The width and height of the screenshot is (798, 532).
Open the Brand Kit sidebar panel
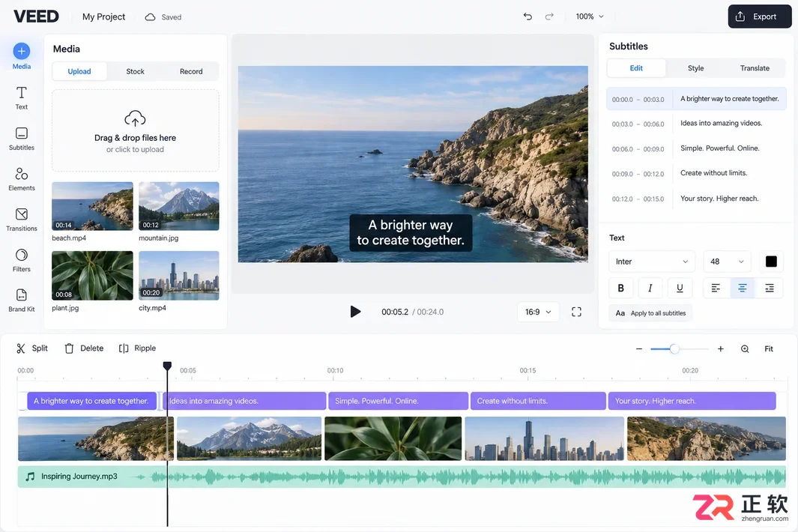click(x=22, y=300)
